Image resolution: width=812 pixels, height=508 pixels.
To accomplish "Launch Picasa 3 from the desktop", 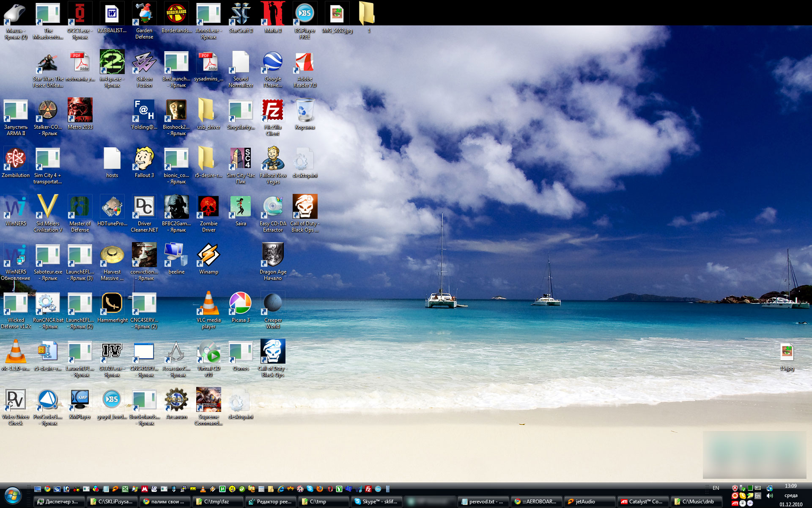I will point(241,307).
